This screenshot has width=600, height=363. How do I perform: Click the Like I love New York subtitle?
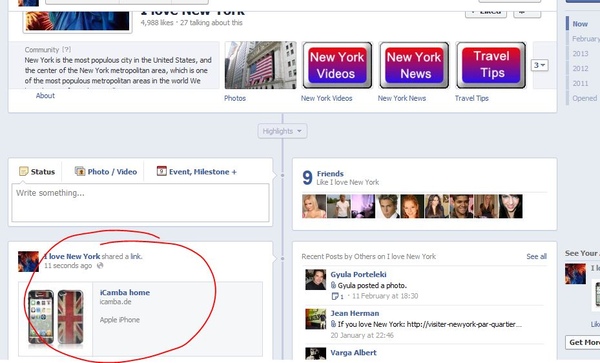coord(348,182)
